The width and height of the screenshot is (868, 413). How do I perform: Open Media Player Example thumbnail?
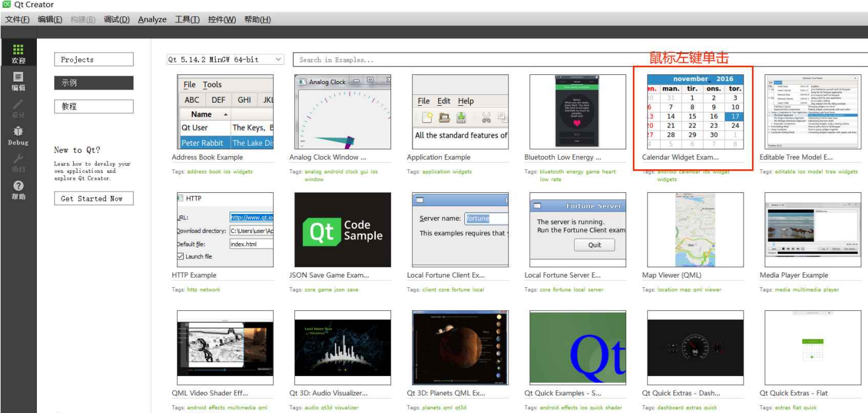(812, 230)
